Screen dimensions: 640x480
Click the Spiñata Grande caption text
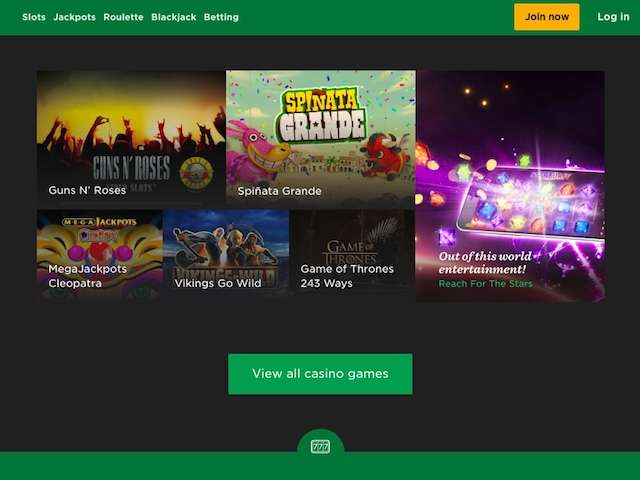[279, 191]
